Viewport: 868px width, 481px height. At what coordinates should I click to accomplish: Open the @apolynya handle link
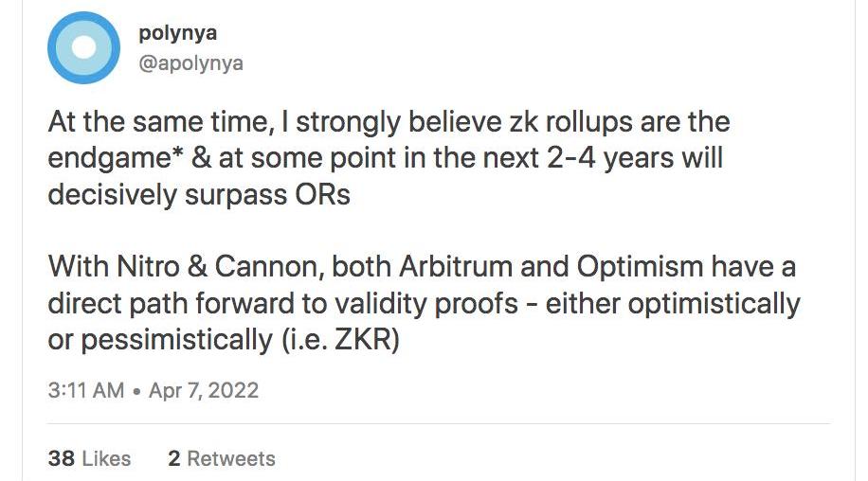click(191, 63)
